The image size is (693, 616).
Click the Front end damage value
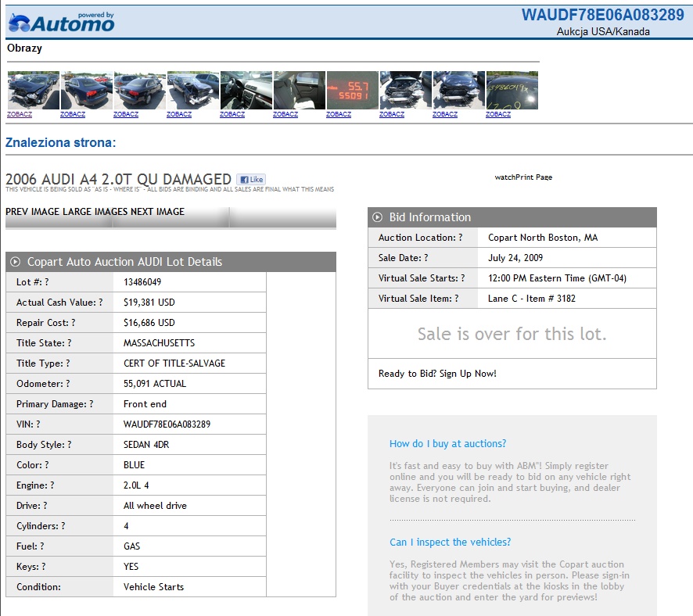pos(145,404)
